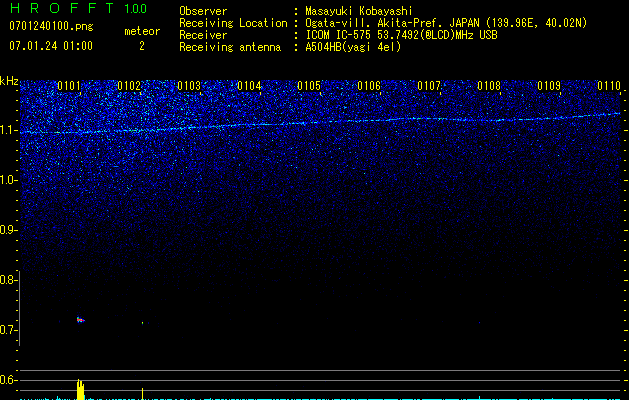Screen dimensions: 629x400
Task: Click observer name Masayuki Kobayashi
Action: [x=359, y=11]
